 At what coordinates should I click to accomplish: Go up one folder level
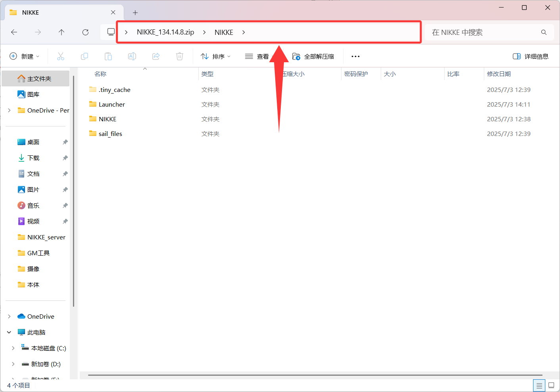(x=61, y=32)
